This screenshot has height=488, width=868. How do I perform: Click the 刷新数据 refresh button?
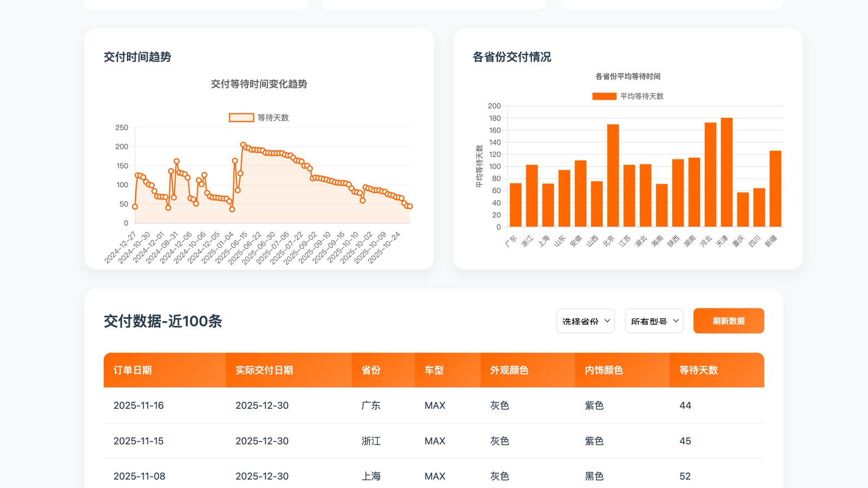point(729,321)
